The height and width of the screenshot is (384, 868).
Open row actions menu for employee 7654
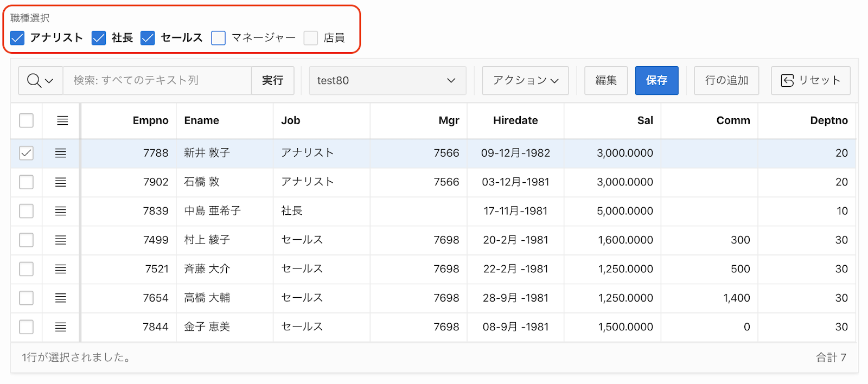tap(61, 298)
